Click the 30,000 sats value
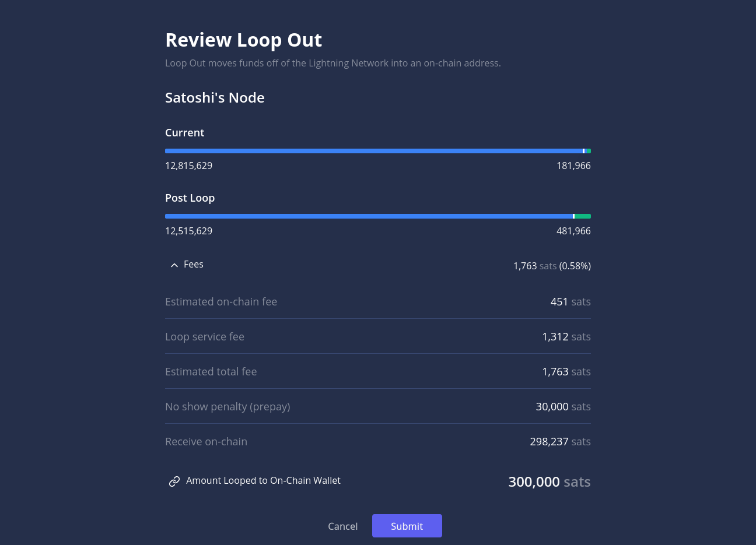756x545 pixels. tap(563, 407)
